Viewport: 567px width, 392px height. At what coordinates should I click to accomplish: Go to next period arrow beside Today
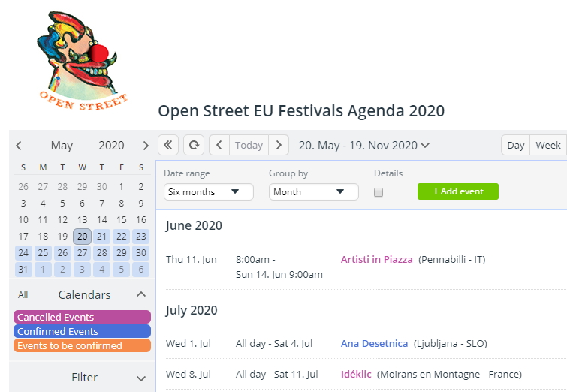(x=279, y=145)
